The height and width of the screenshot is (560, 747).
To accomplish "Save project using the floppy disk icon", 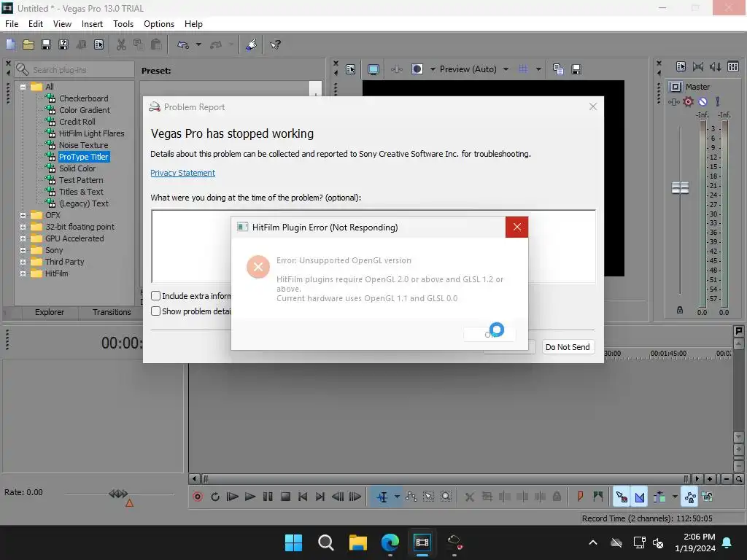I will click(x=46, y=44).
